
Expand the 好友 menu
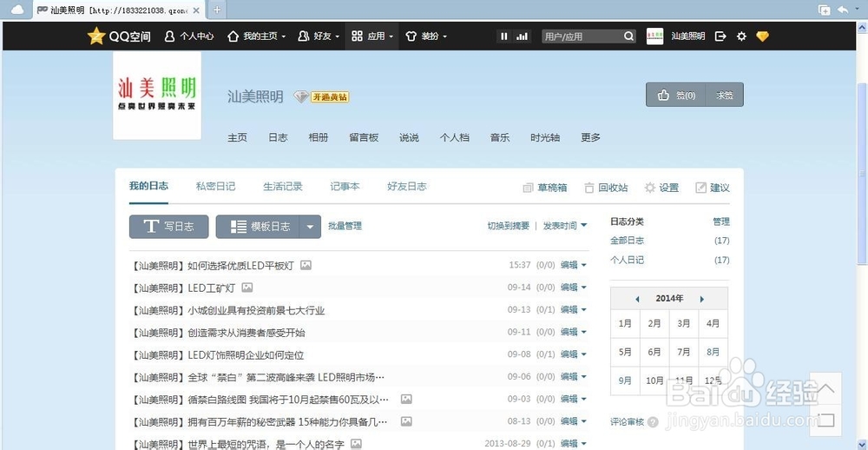point(319,36)
